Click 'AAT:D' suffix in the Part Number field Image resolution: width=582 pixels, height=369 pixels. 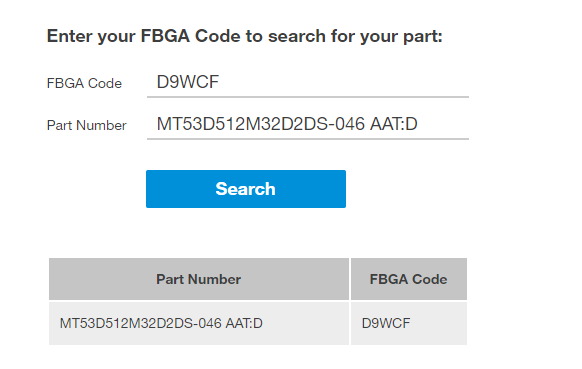click(394, 124)
